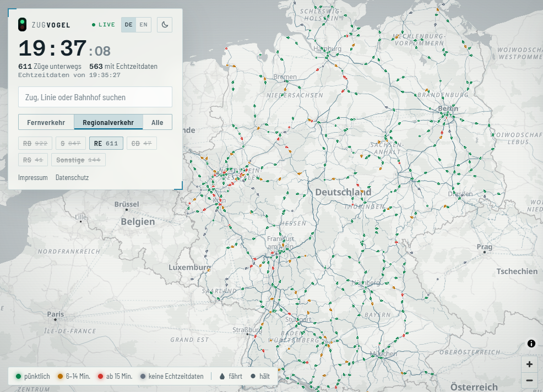Click the Hamburg label on the map
Screen dimensions: 543x392
(327, 48)
